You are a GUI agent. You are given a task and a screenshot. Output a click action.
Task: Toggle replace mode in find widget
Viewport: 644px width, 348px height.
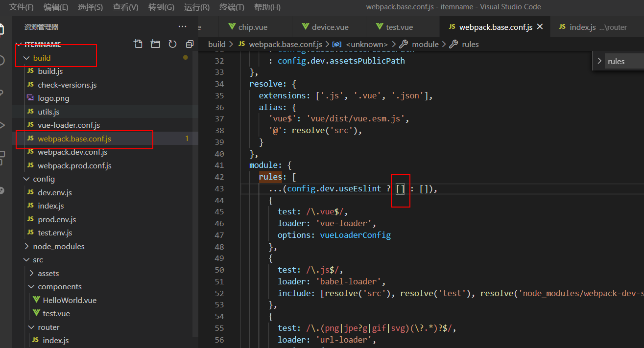tap(599, 61)
